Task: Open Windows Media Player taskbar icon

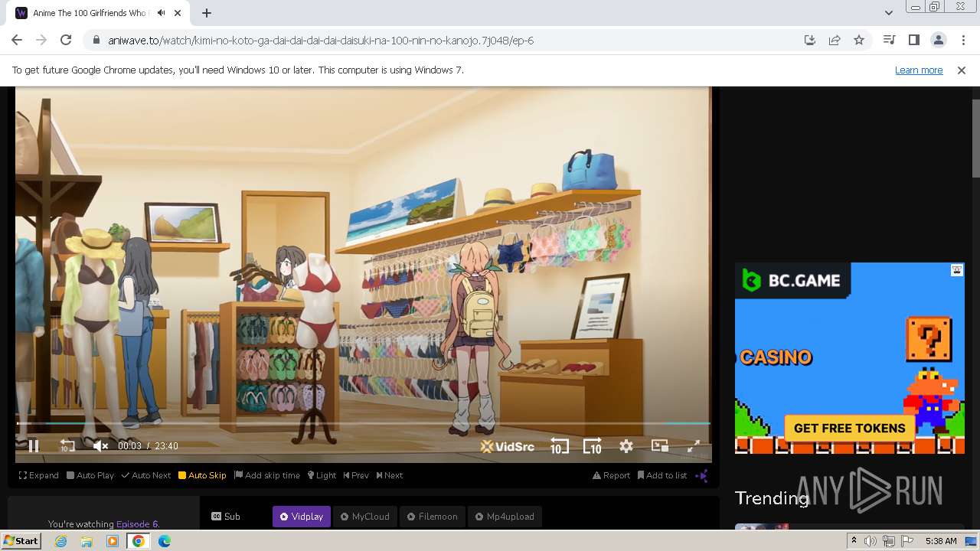Action: coord(113,541)
